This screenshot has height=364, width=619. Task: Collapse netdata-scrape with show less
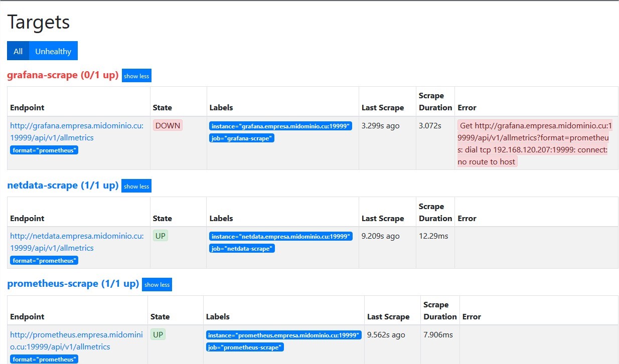(136, 187)
